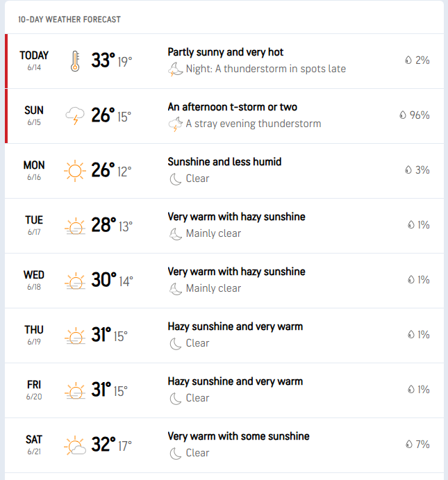Select 'Sunshine and less humid' description
The image size is (448, 480).
[224, 162]
